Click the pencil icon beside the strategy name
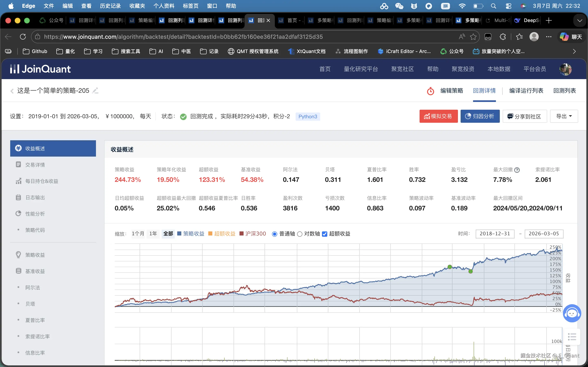 [96, 91]
